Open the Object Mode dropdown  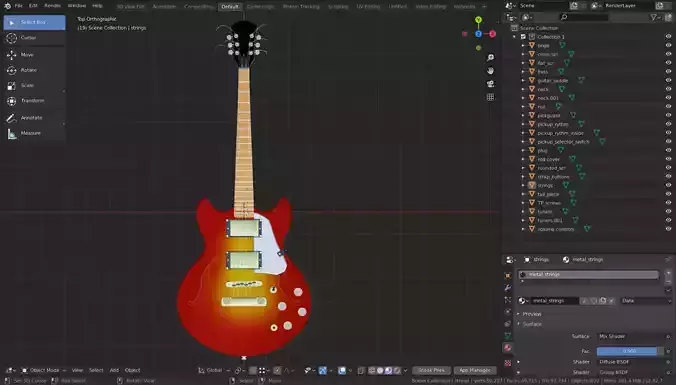point(44,370)
